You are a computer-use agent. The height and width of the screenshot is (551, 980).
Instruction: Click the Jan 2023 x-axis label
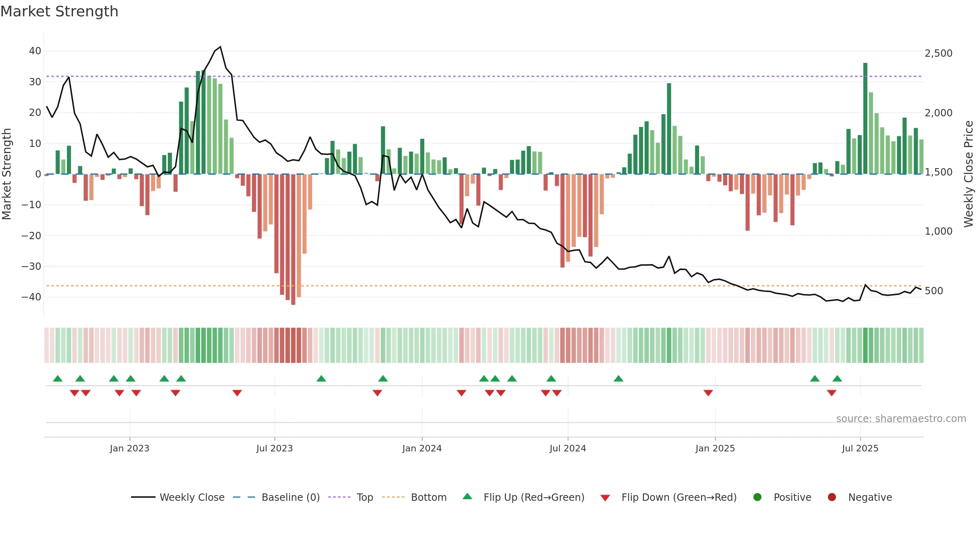129,448
